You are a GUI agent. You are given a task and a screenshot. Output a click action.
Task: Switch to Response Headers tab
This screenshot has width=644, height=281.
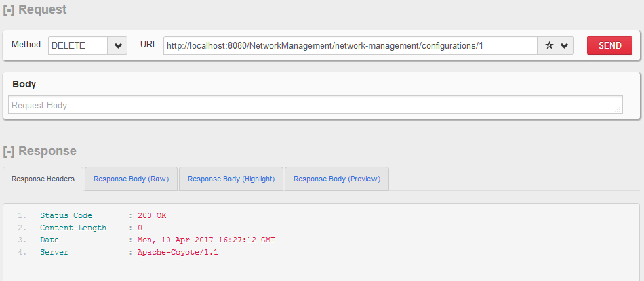43,179
